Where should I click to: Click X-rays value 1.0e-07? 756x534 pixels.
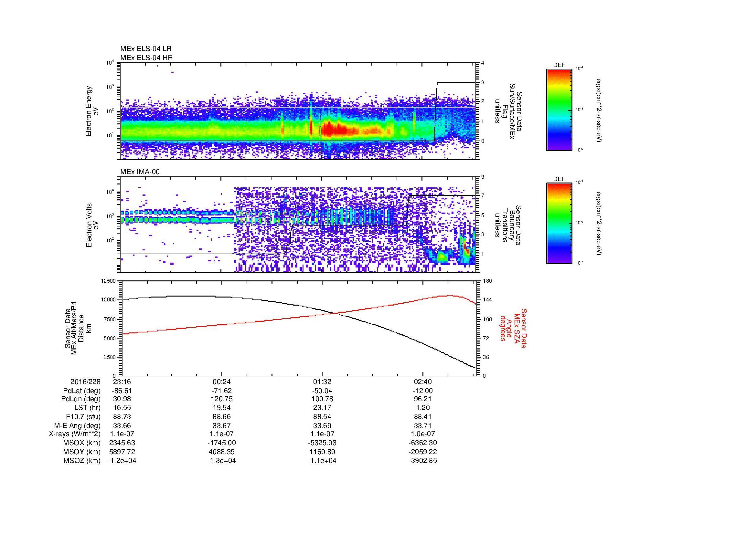click(x=423, y=434)
